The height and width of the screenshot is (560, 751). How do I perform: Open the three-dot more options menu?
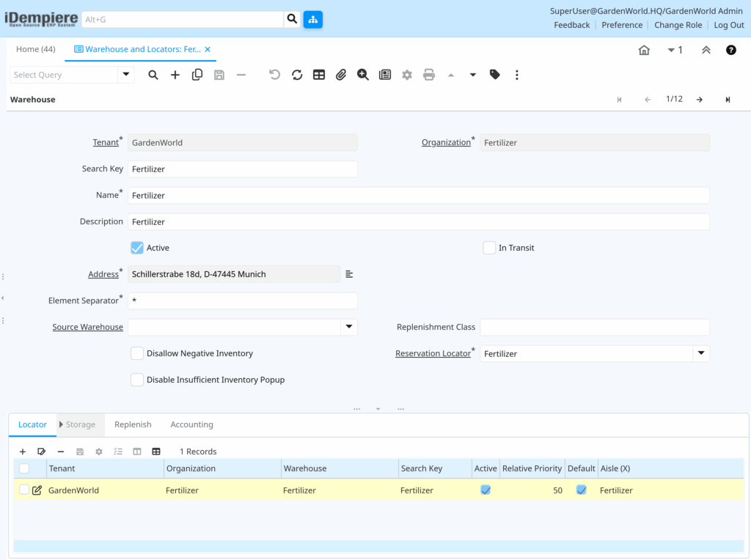click(516, 75)
